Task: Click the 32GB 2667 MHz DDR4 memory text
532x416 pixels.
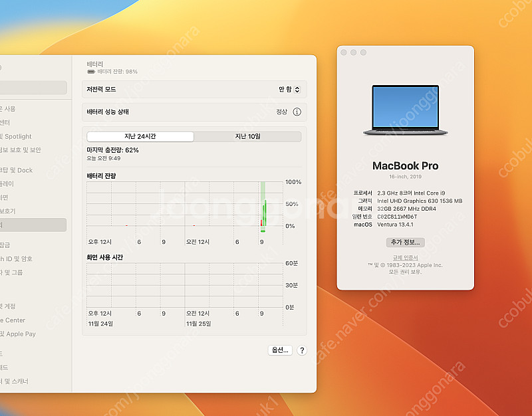Action: (x=406, y=209)
